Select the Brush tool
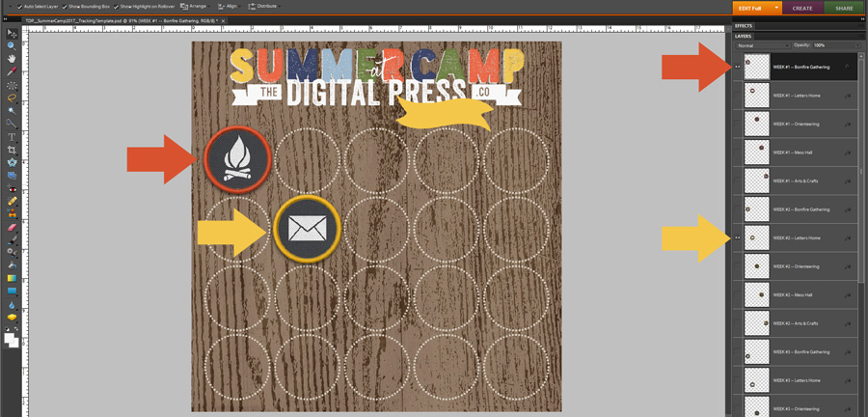 (12, 239)
